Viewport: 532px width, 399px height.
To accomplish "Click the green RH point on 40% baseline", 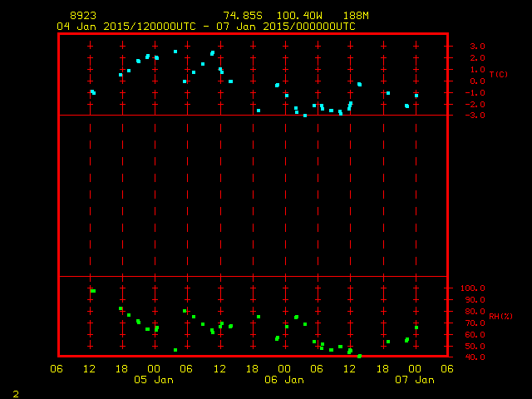I will (359, 357).
